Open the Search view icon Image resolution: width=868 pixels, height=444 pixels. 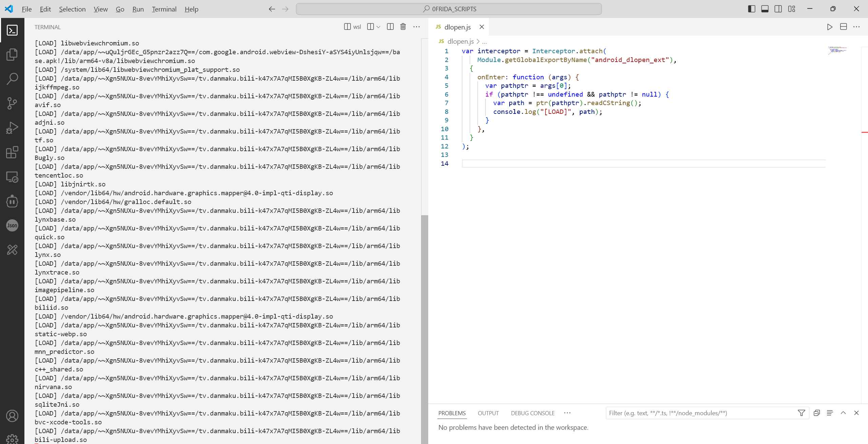pyautogui.click(x=12, y=79)
